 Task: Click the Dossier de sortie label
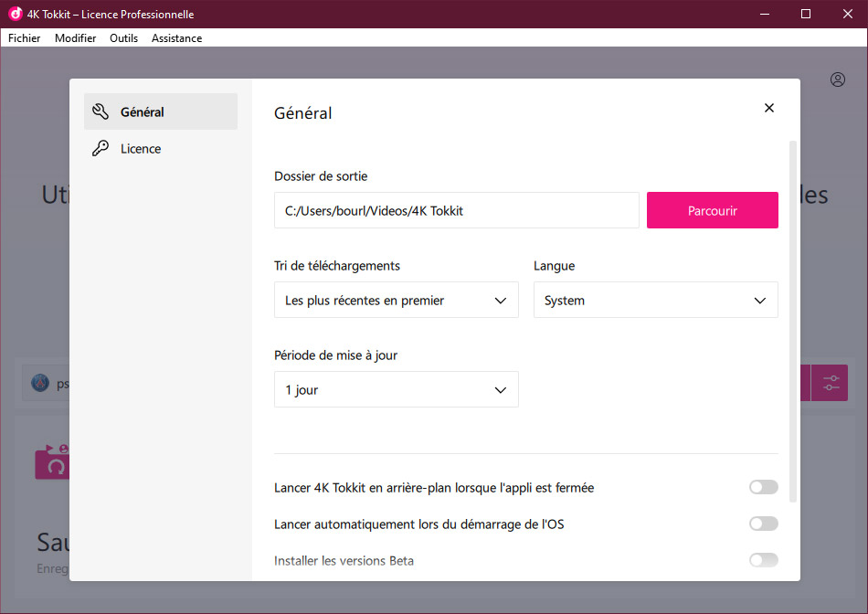point(321,176)
